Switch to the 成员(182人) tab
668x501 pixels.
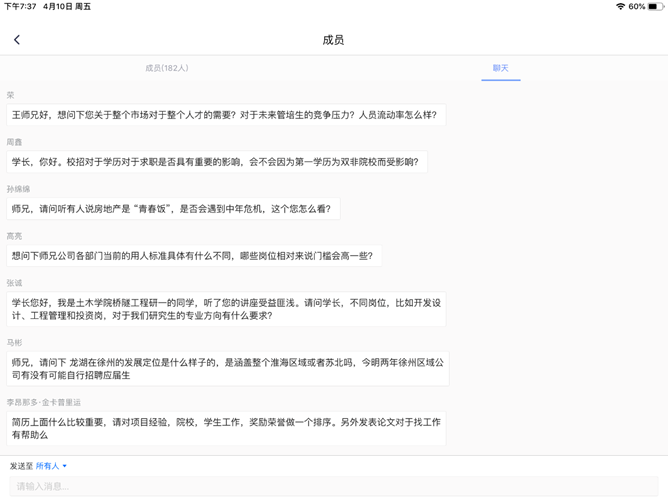[x=167, y=68]
